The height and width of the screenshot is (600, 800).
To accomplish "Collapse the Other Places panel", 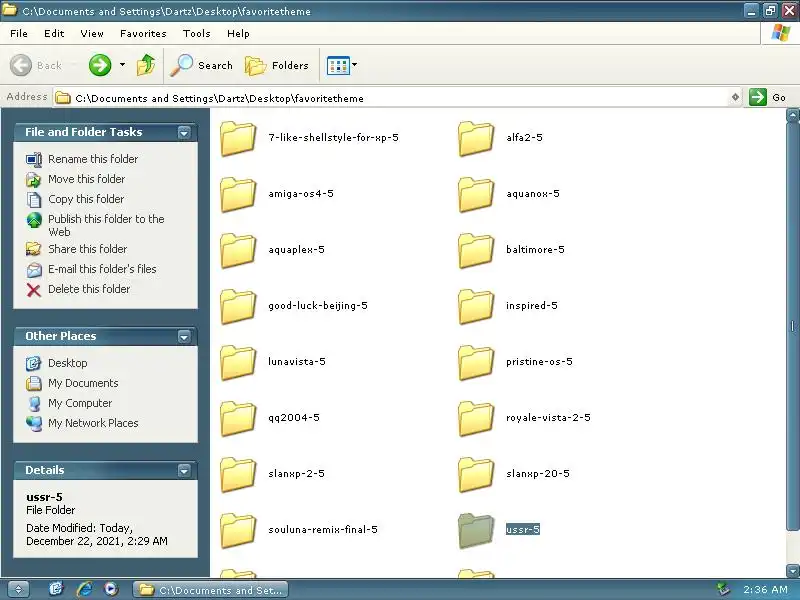I will pyautogui.click(x=184, y=337).
